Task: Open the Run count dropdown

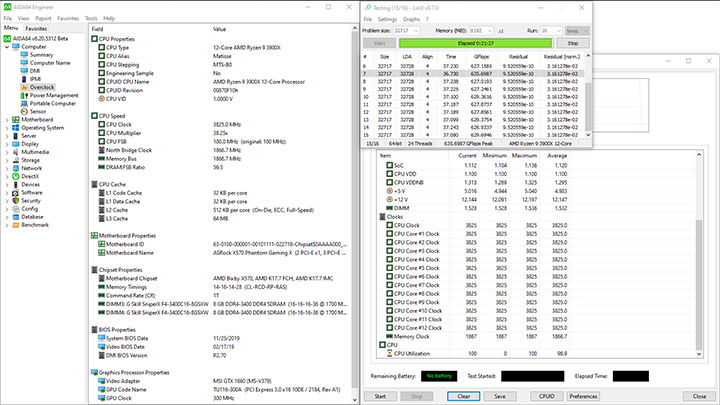Action: point(550,32)
